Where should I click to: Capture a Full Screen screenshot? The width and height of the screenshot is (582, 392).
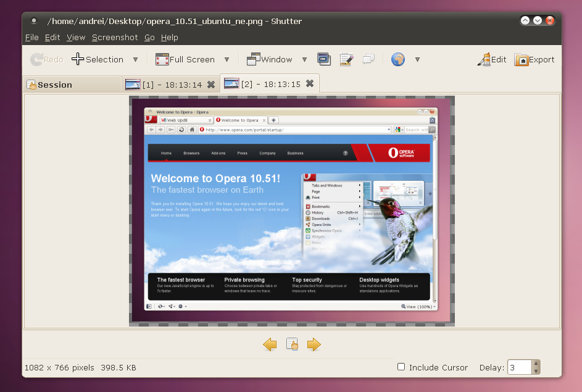[185, 59]
